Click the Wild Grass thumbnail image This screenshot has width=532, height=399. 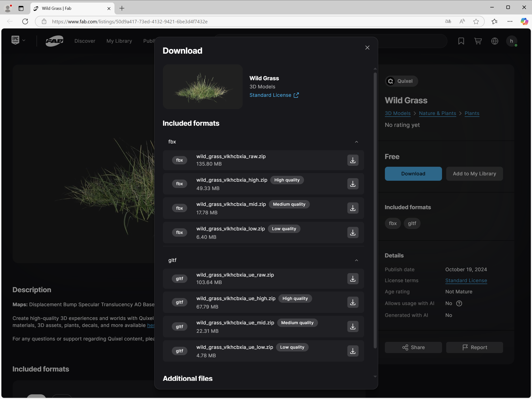(x=203, y=87)
